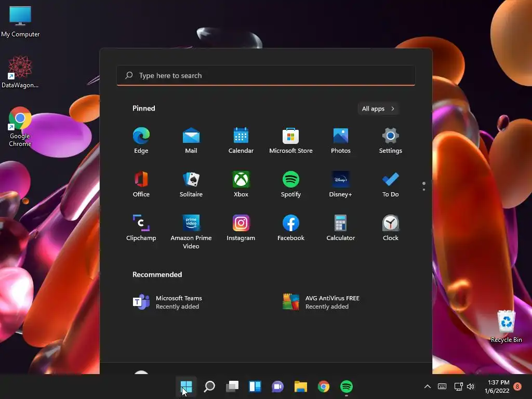The height and width of the screenshot is (399, 532).
Task: Show hidden system tray icons
Action: (x=428, y=387)
